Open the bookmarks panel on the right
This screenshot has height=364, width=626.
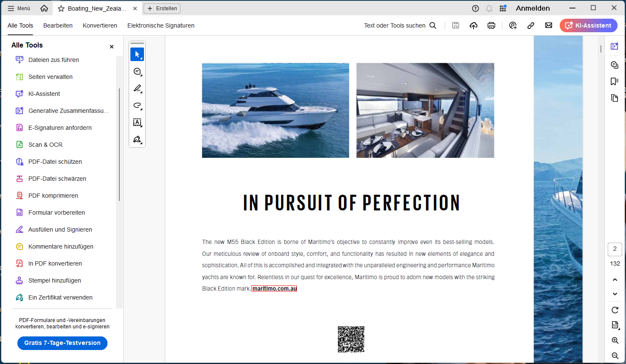pyautogui.click(x=614, y=81)
